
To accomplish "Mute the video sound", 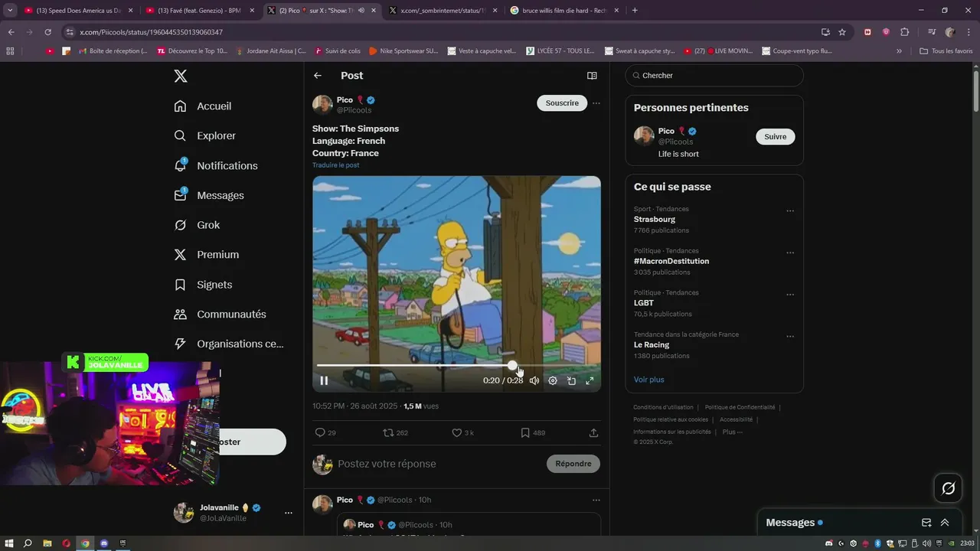I will pos(534,380).
